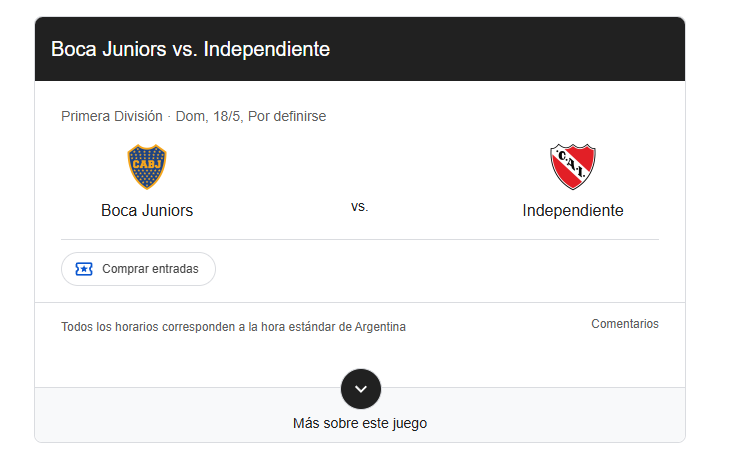Click the vs. text between the teams
Screen dimensions: 729x452
[359, 206]
